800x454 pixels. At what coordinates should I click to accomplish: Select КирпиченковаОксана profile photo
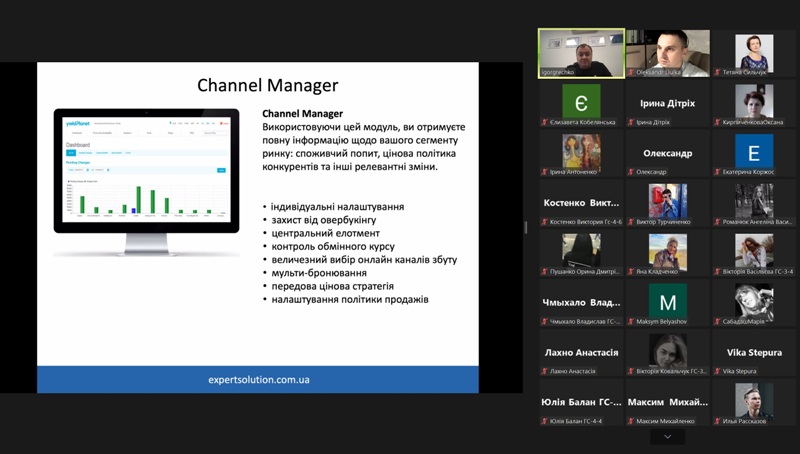[754, 103]
